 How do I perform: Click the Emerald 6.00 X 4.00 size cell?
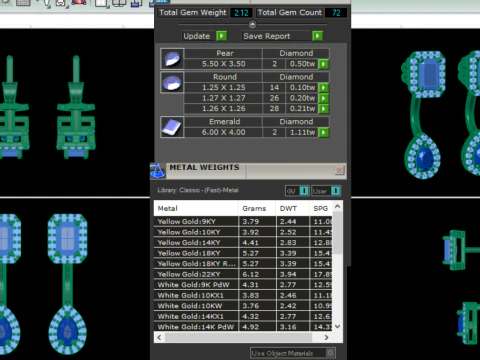[x=223, y=132]
